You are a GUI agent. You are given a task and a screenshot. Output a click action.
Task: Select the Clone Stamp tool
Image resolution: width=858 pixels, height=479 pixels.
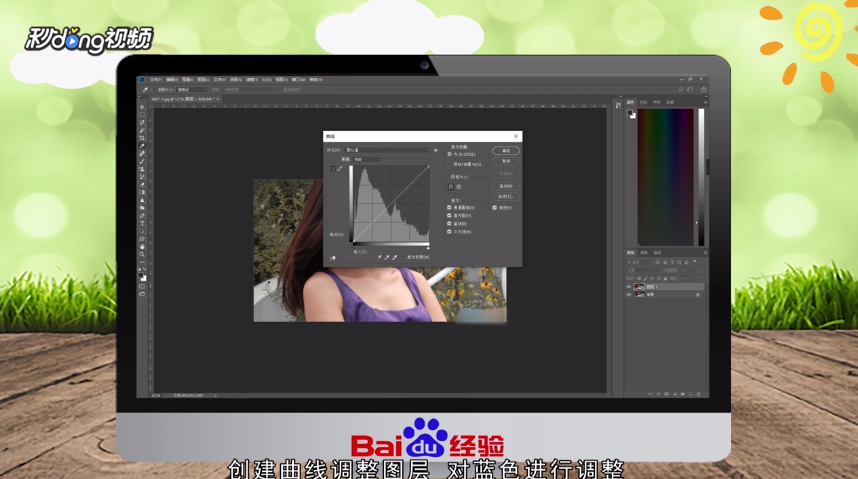click(142, 169)
